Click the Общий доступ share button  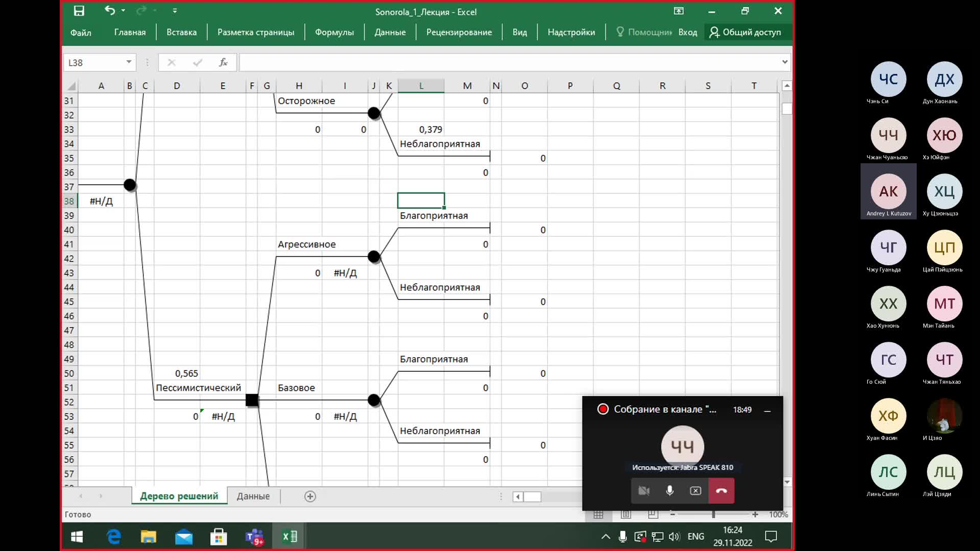tap(745, 32)
